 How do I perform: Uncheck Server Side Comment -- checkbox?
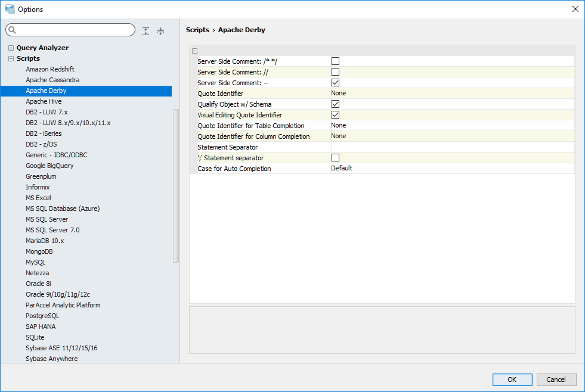(x=335, y=82)
